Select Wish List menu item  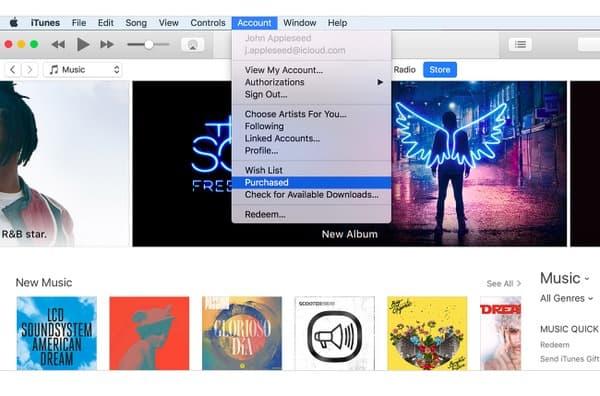point(311,170)
